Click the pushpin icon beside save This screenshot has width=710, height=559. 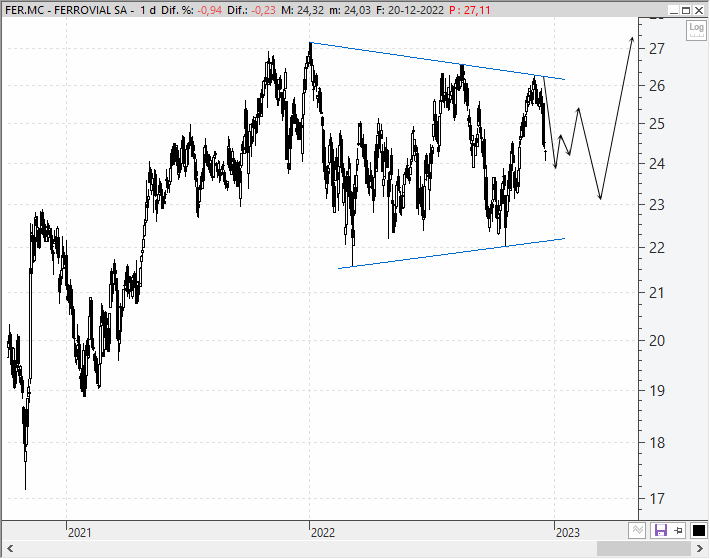click(678, 530)
